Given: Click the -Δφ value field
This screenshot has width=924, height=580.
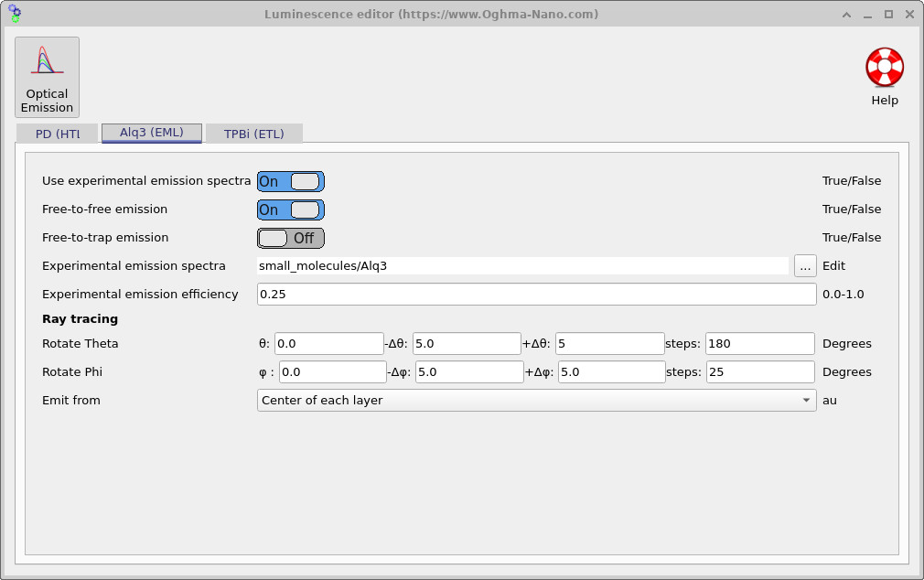Looking at the screenshot, I should 468,371.
